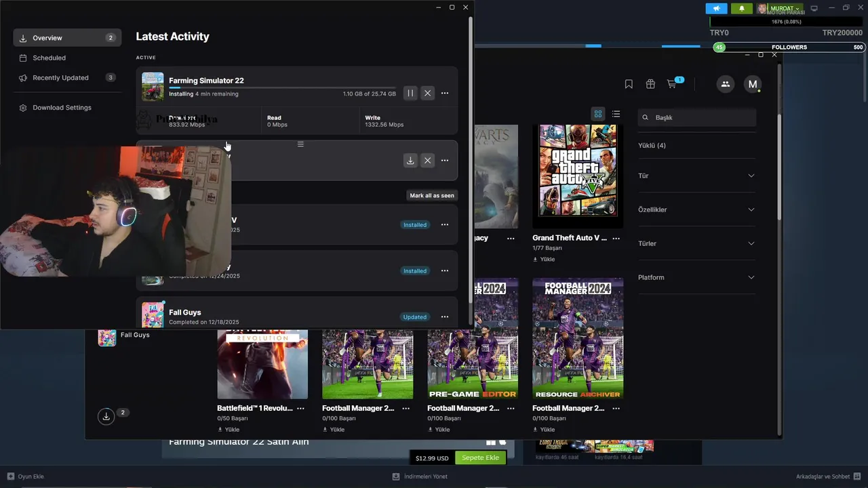
Task: Select the Yüklü (4) filter
Action: coord(652,145)
